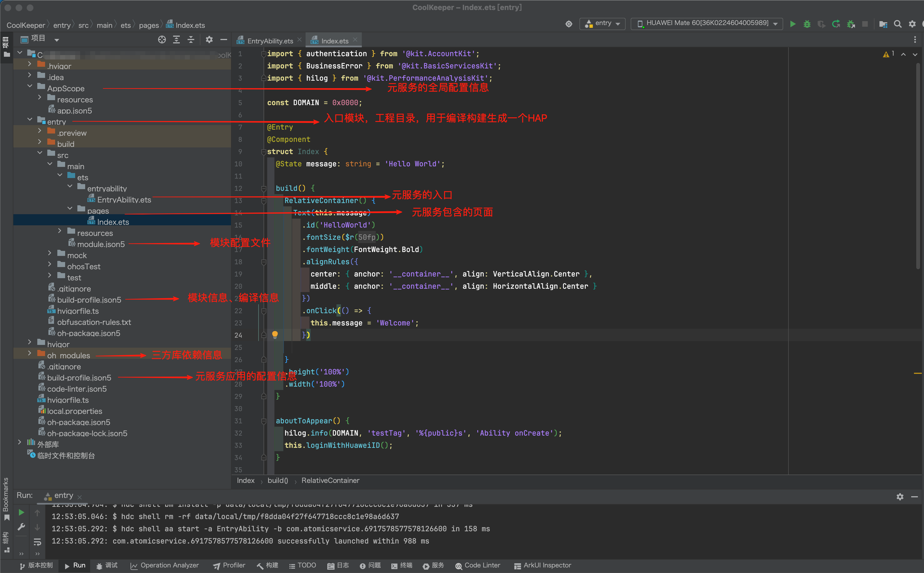Open the 版本控制 tool window
Viewport: 924px width, 573px height.
[36, 565]
